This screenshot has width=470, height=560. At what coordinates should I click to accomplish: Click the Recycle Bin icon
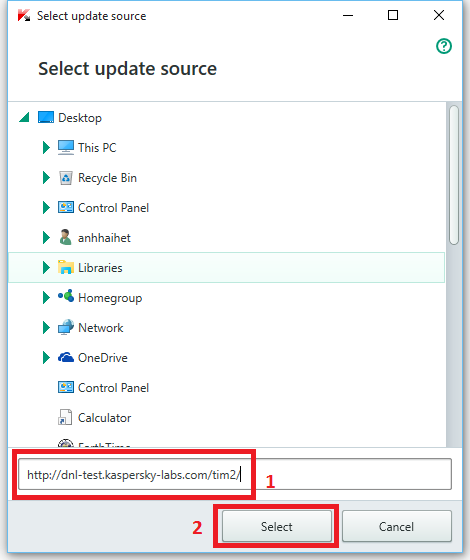tap(66, 178)
